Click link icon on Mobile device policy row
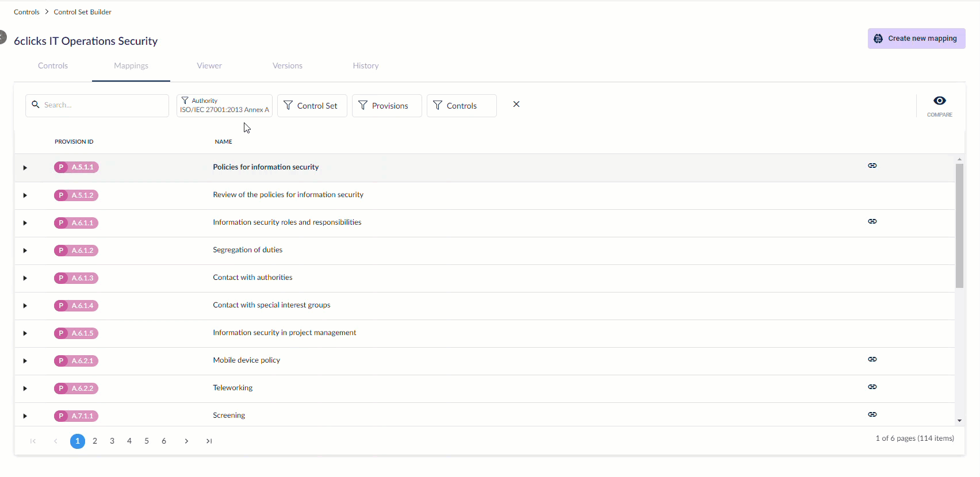Screen dimensions: 980x477 pos(872,359)
